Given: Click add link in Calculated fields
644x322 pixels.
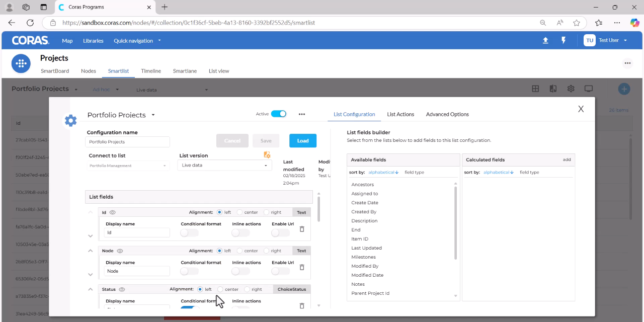Looking at the screenshot, I should [567, 159].
